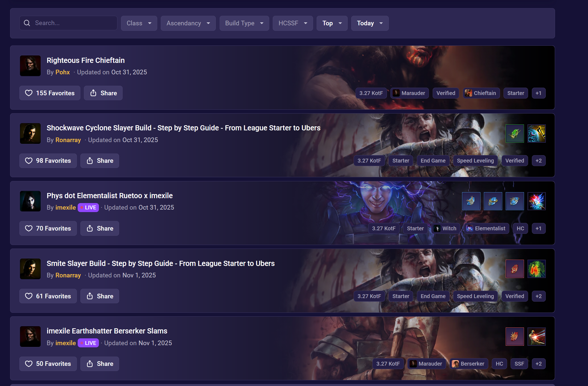The width and height of the screenshot is (588, 386).
Task: Open the Build Type dropdown
Action: tap(244, 23)
